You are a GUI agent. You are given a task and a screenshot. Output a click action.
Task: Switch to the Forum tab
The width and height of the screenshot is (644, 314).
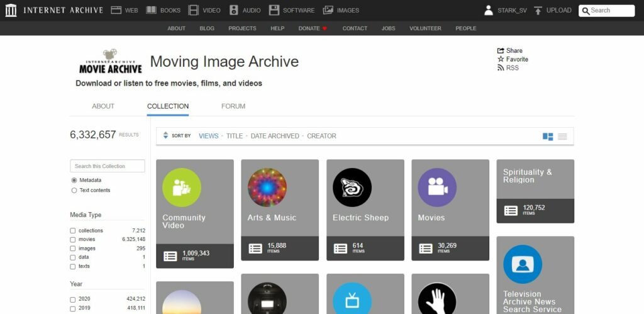(x=233, y=106)
